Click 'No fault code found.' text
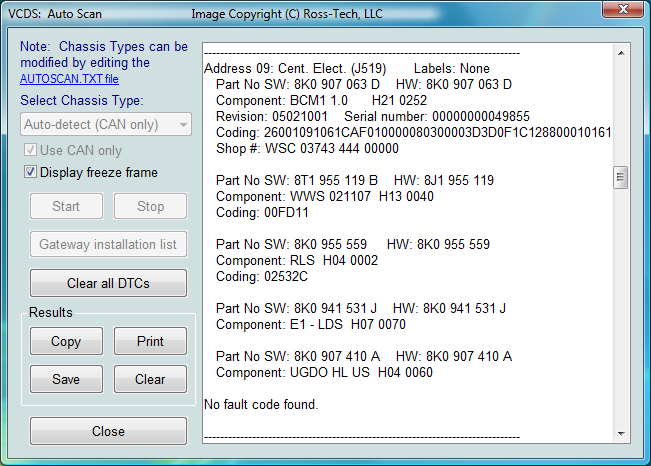The width and height of the screenshot is (651, 466). tap(261, 405)
